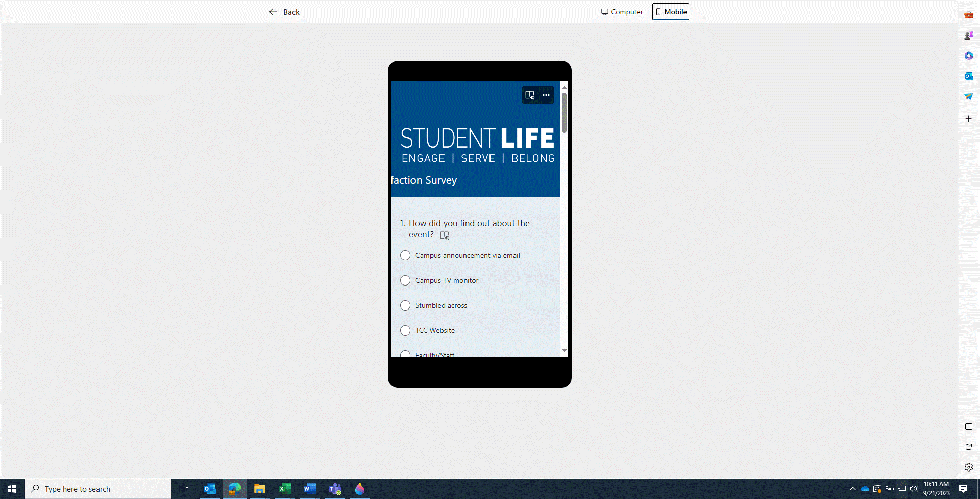Open the briefcase Tools icon in Edge sidebar
980x499 pixels.
(969, 15)
